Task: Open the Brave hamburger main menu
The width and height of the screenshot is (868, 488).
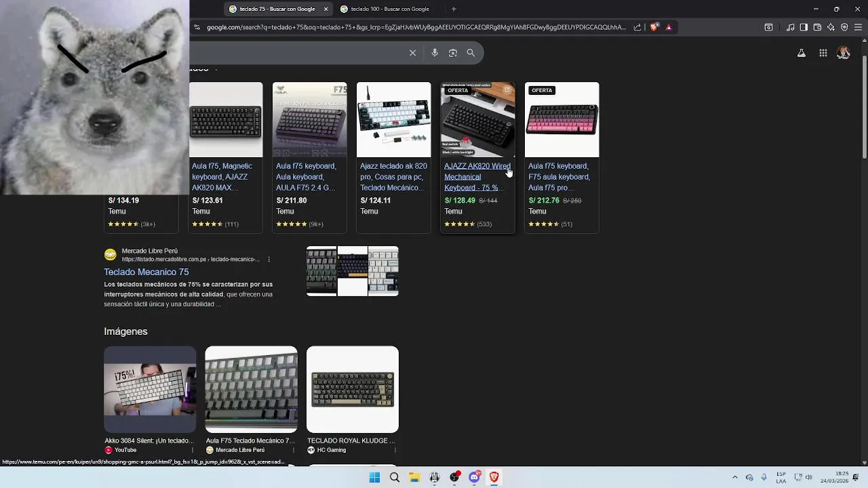Action: (x=859, y=27)
